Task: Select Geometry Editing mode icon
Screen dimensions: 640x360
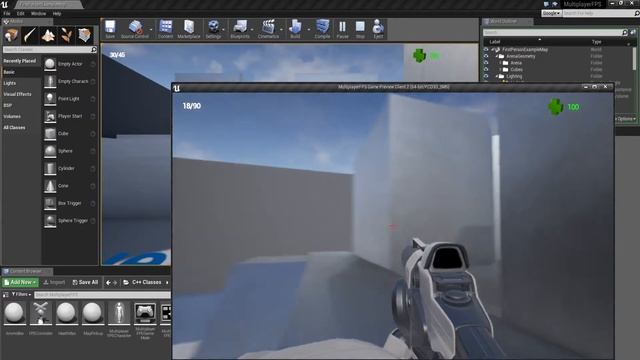Action: tap(85, 36)
